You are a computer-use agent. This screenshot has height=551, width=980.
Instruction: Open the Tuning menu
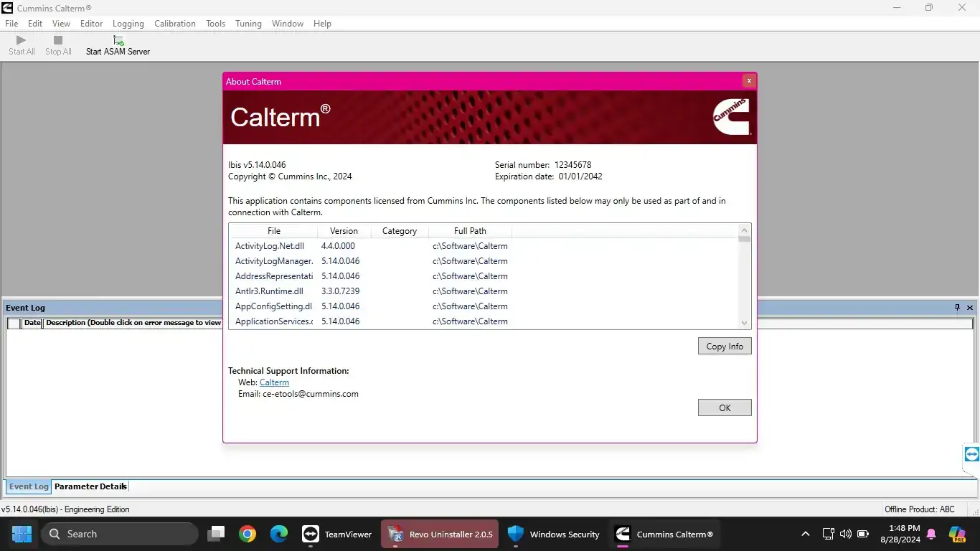[x=248, y=24]
